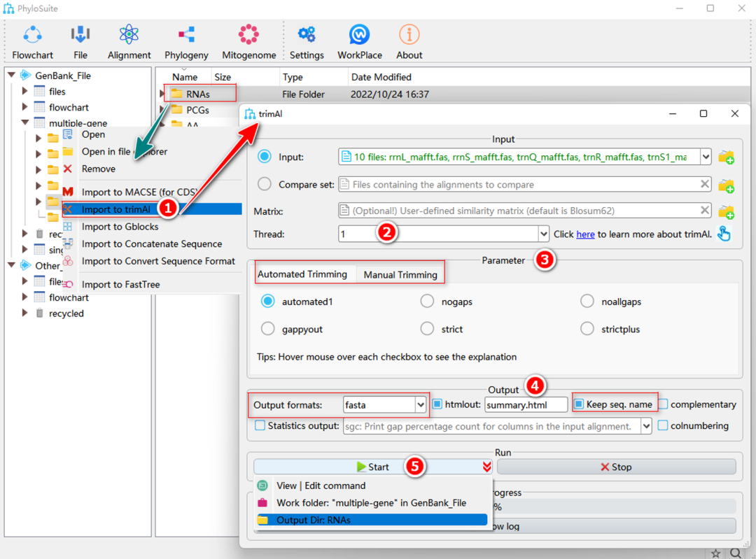Image resolution: width=756 pixels, height=559 pixels.
Task: Enable the complementary checkbox
Action: pos(664,404)
